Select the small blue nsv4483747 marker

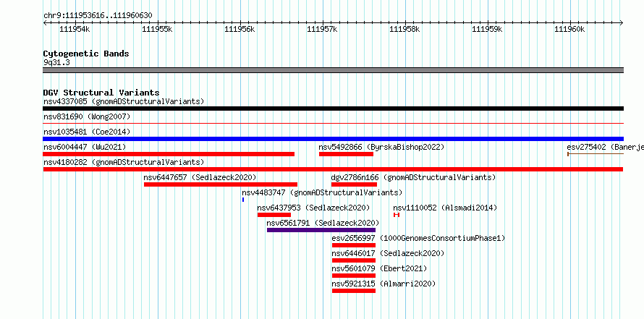(x=243, y=200)
